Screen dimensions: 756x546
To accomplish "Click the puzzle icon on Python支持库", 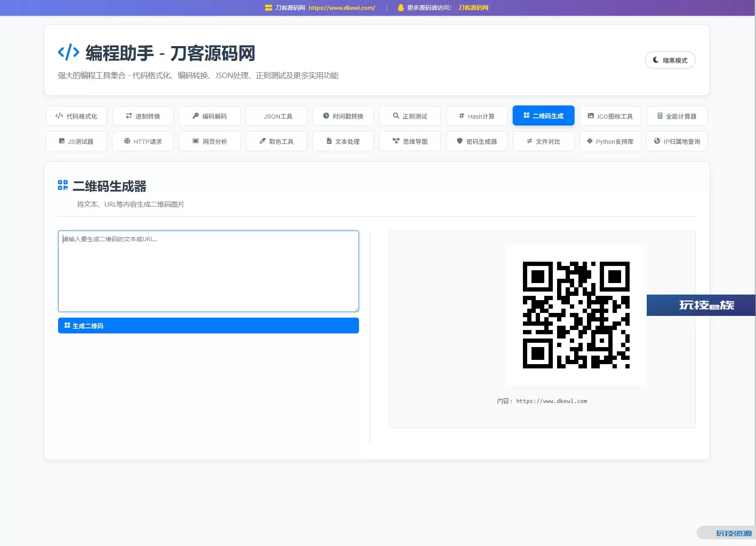I will pyautogui.click(x=590, y=141).
